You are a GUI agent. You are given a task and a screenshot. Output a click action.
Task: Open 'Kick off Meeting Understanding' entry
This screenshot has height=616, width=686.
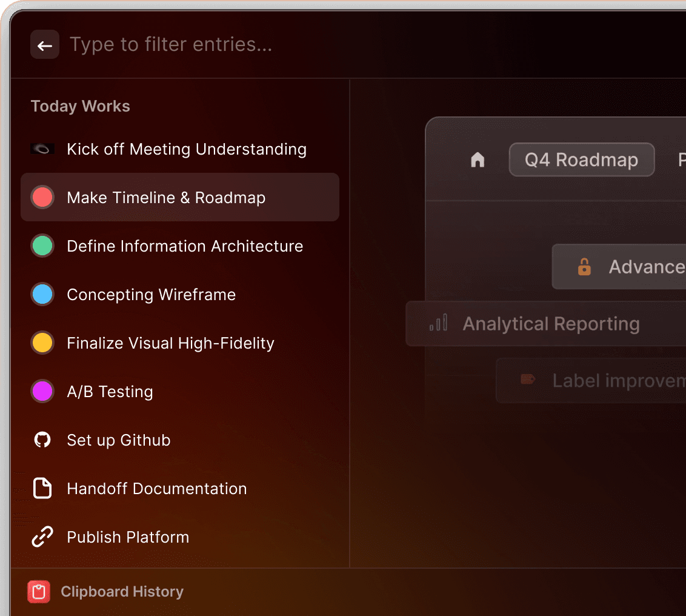click(180, 149)
